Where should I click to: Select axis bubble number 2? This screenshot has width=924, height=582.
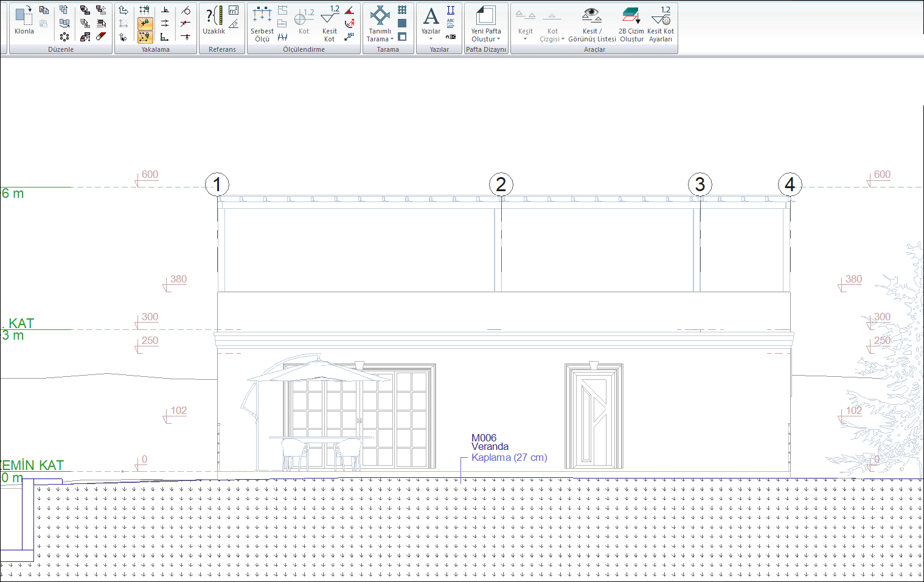click(x=501, y=184)
